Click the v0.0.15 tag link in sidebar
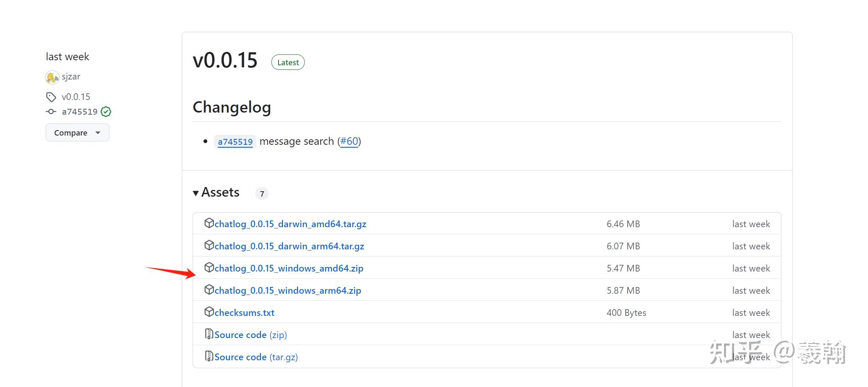The width and height of the screenshot is (868, 387). (x=76, y=97)
